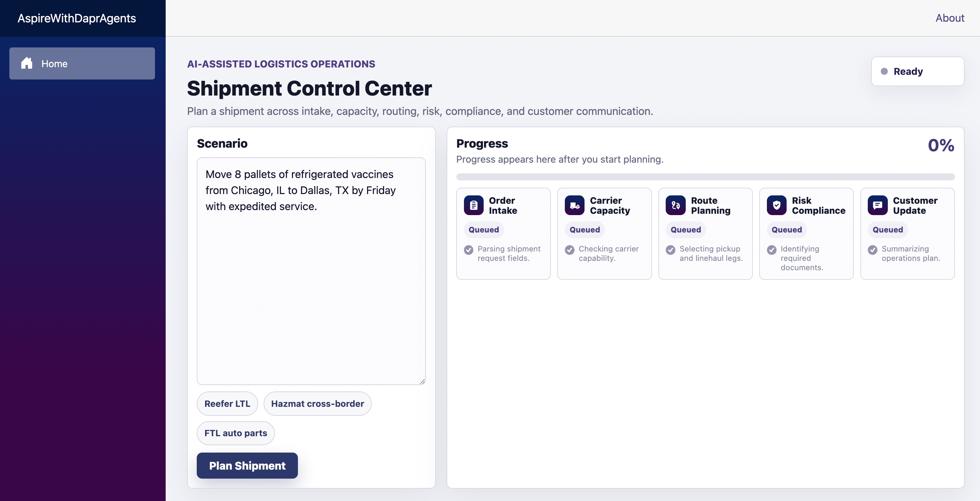Select the Reefer LTL preset chip

pyautogui.click(x=227, y=403)
